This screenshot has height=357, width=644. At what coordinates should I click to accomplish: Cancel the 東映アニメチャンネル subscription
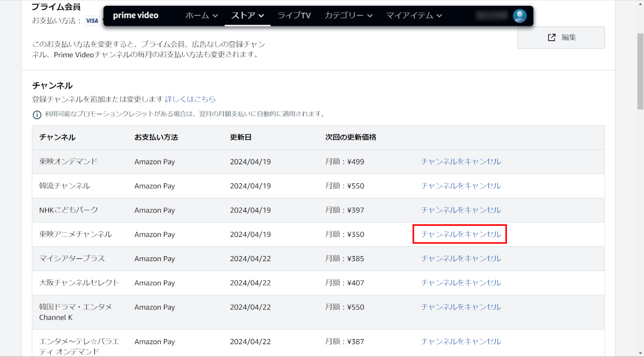(x=461, y=234)
